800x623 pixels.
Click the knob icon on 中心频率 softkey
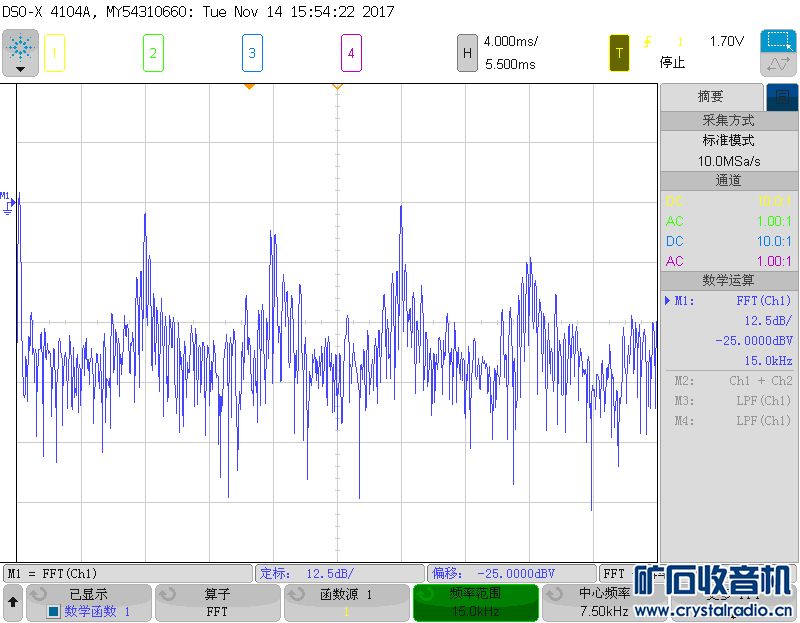[554, 594]
